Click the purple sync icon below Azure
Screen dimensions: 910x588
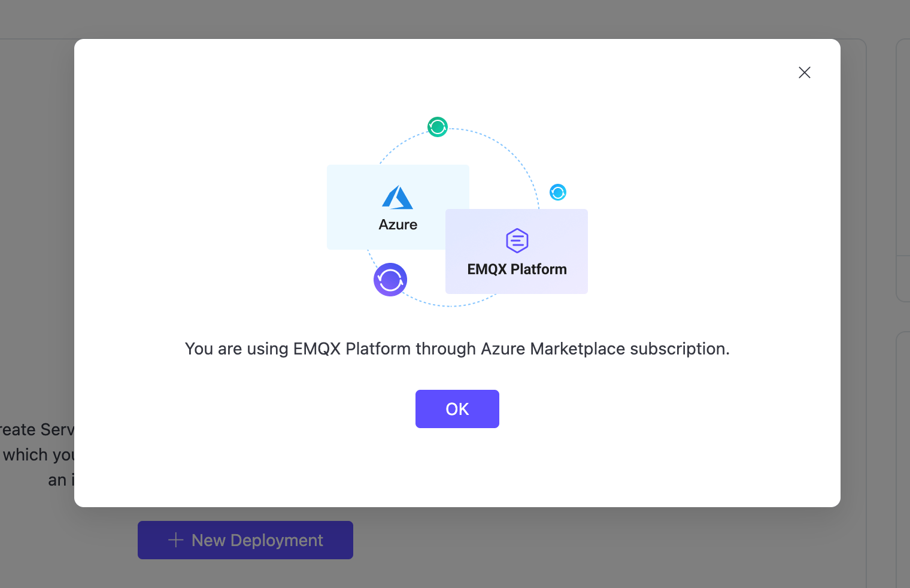(390, 280)
